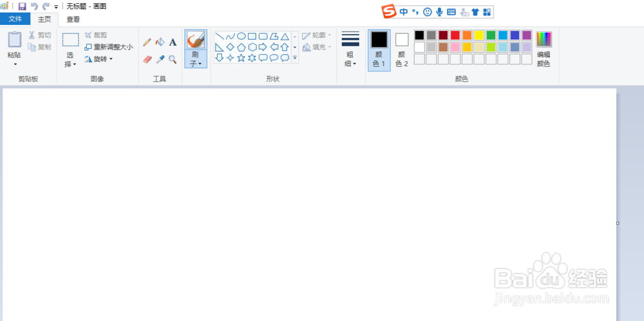Click the Redo arrow in title bar
The width and height of the screenshot is (644, 321).
tap(46, 6)
